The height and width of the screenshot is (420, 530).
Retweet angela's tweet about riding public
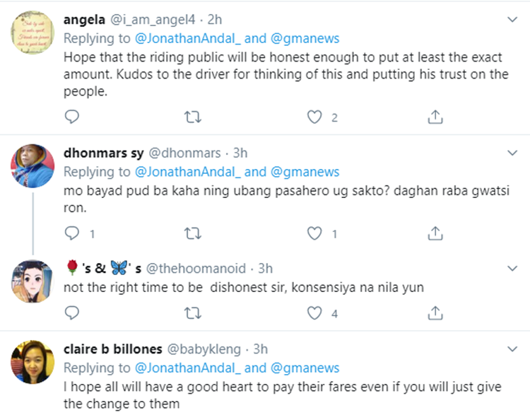pyautogui.click(x=192, y=117)
